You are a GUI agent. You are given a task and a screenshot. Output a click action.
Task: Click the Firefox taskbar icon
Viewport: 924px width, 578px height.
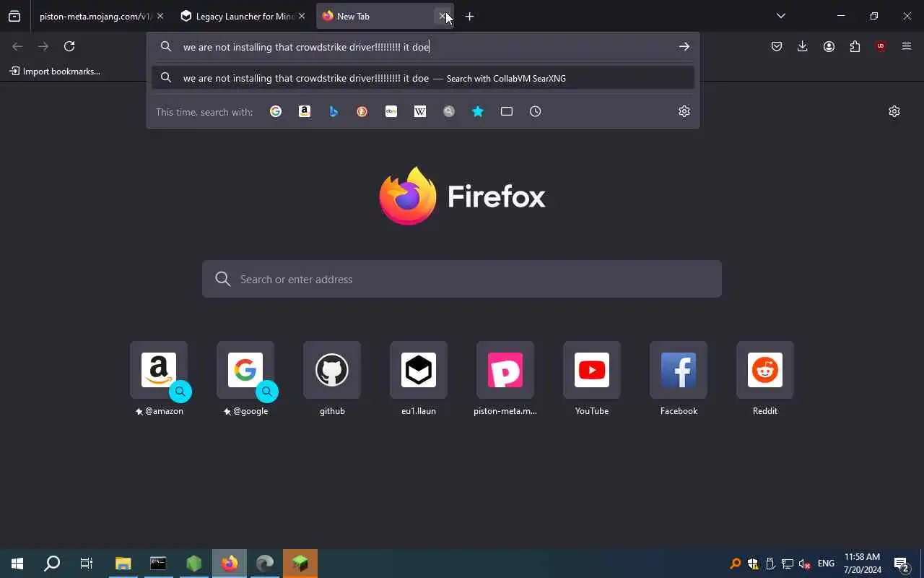tap(230, 564)
